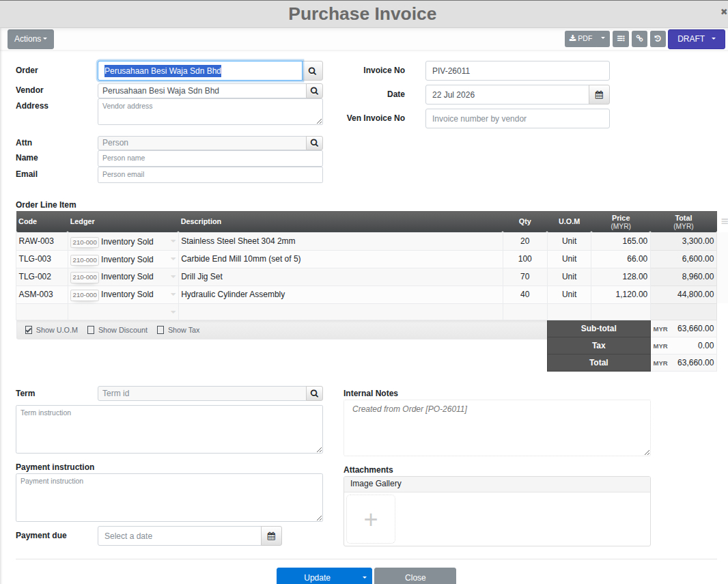
Task: Click price 1,120.00 in ASM-003 row
Action: click(x=621, y=294)
